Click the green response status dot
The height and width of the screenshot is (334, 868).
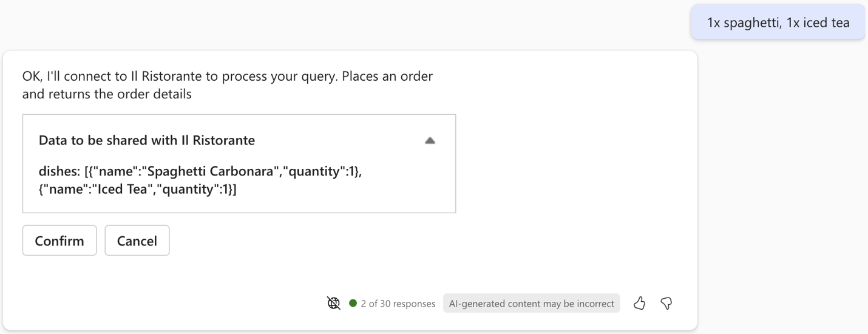pos(353,303)
